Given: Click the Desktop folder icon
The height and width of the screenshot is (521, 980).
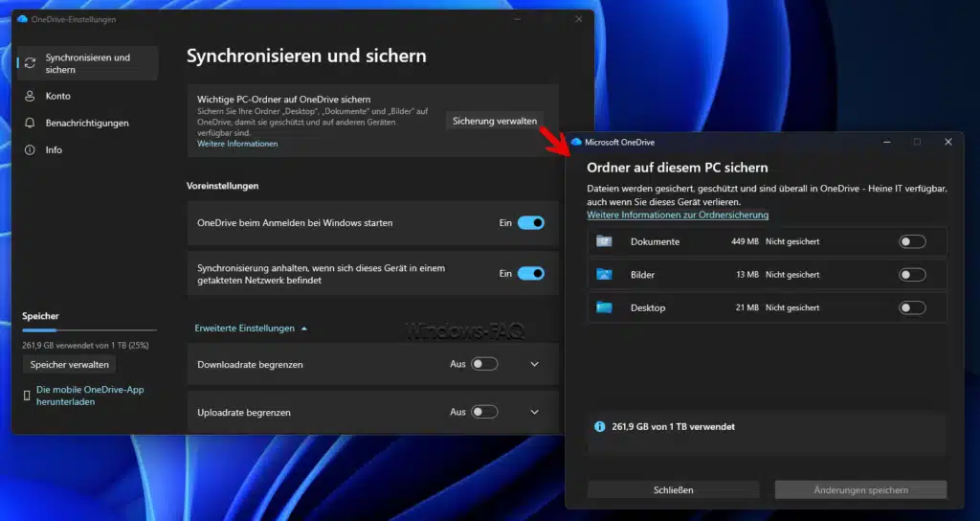Looking at the screenshot, I should click(604, 307).
